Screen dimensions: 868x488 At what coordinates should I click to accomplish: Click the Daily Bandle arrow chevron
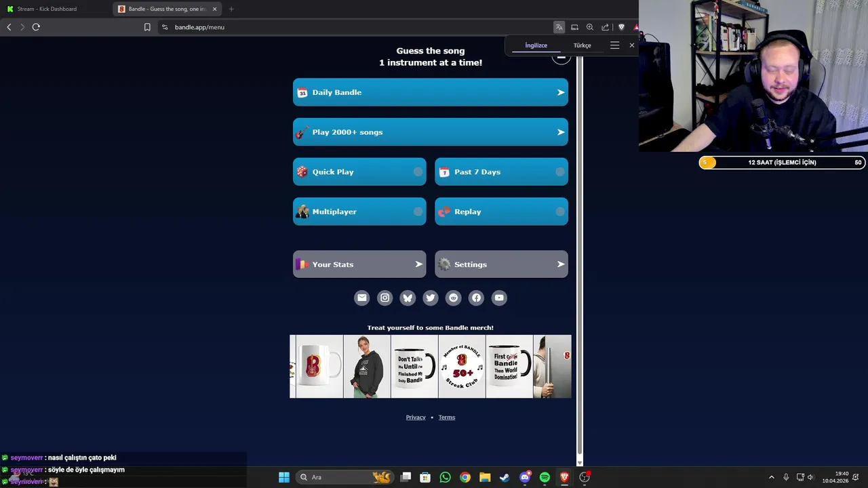[x=561, y=92]
